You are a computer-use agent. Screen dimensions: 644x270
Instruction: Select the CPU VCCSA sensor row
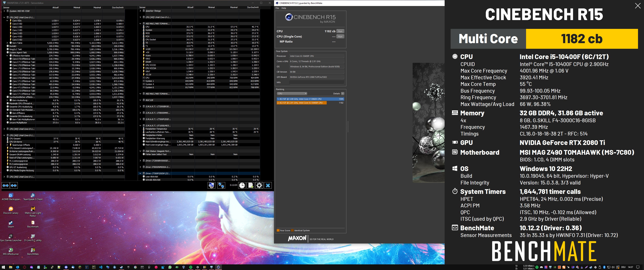tap(201, 68)
